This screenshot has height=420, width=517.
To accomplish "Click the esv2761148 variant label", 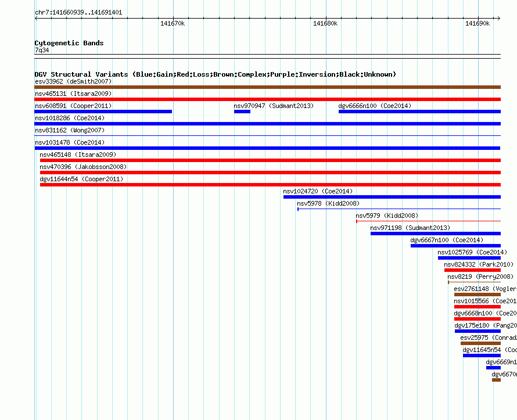I will tap(485, 289).
